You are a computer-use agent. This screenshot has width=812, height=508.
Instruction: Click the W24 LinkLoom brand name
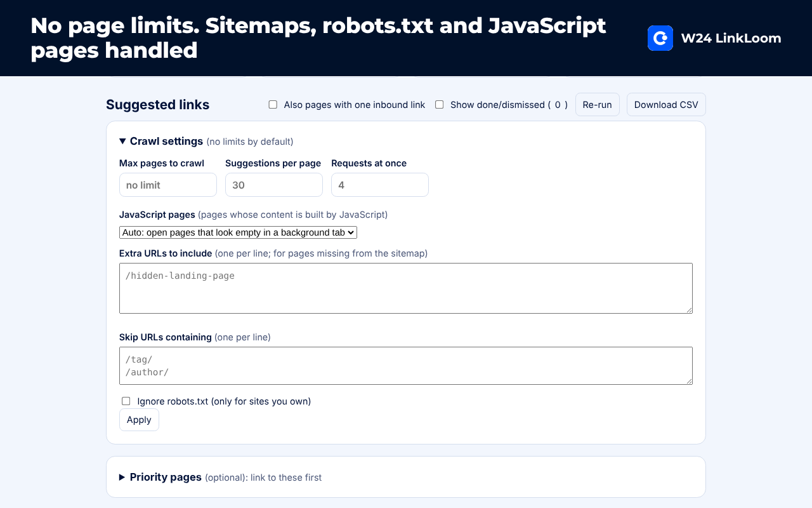(731, 38)
